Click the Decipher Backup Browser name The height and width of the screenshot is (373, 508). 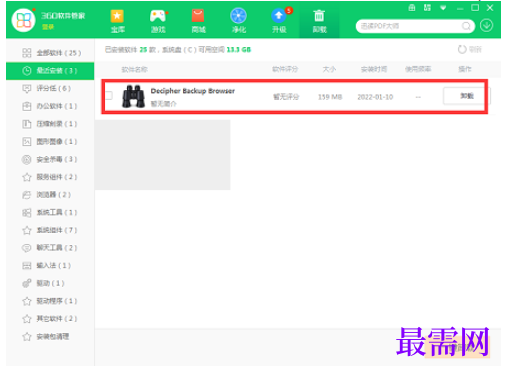(193, 91)
